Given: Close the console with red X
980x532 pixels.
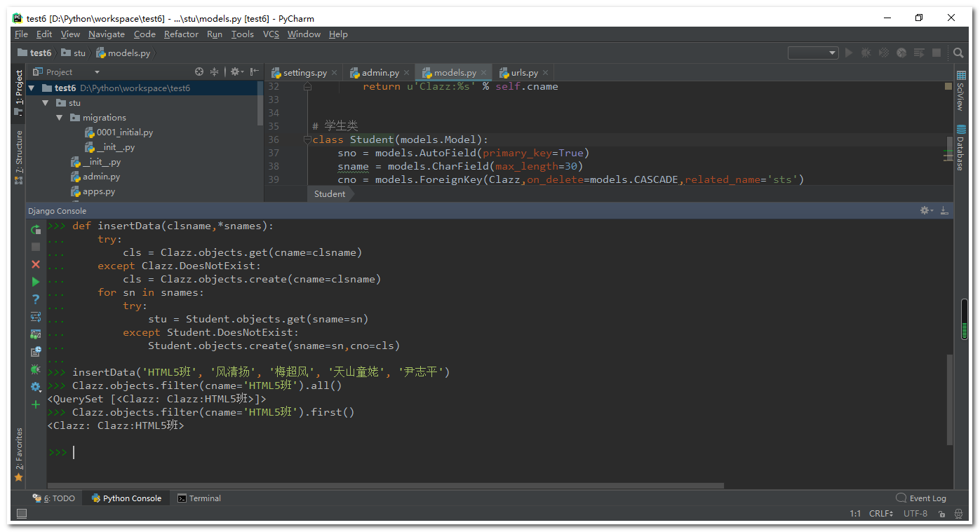Looking at the screenshot, I should click(36, 264).
